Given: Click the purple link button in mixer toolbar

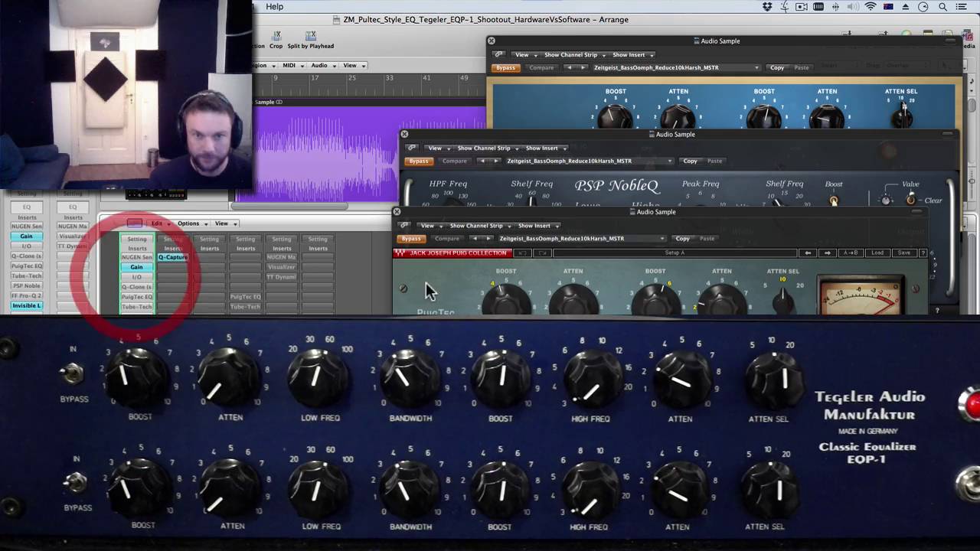Looking at the screenshot, I should click(134, 223).
